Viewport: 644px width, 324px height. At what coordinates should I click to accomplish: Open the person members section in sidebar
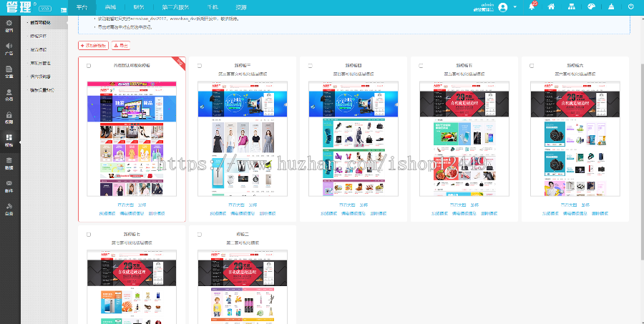pyautogui.click(x=9, y=95)
